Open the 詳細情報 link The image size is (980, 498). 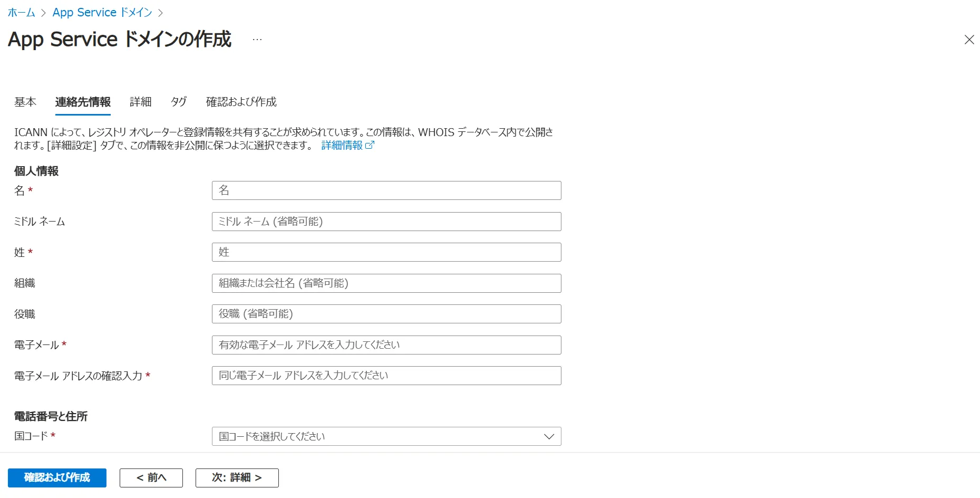click(342, 145)
